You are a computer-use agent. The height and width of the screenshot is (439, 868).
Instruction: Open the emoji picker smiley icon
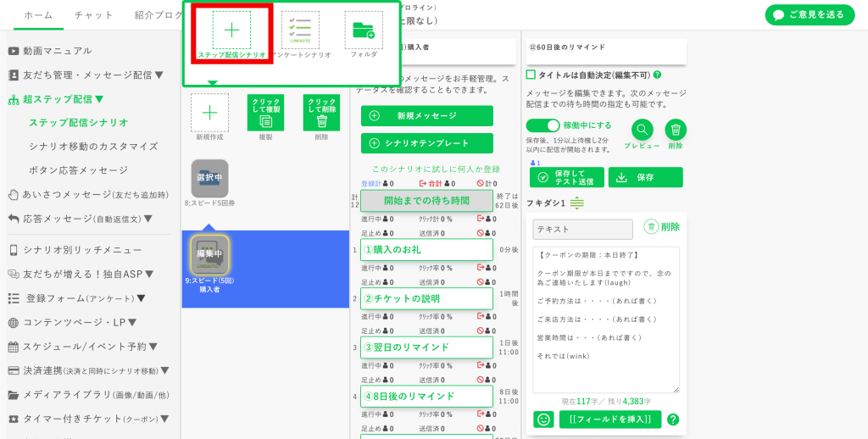point(543,419)
